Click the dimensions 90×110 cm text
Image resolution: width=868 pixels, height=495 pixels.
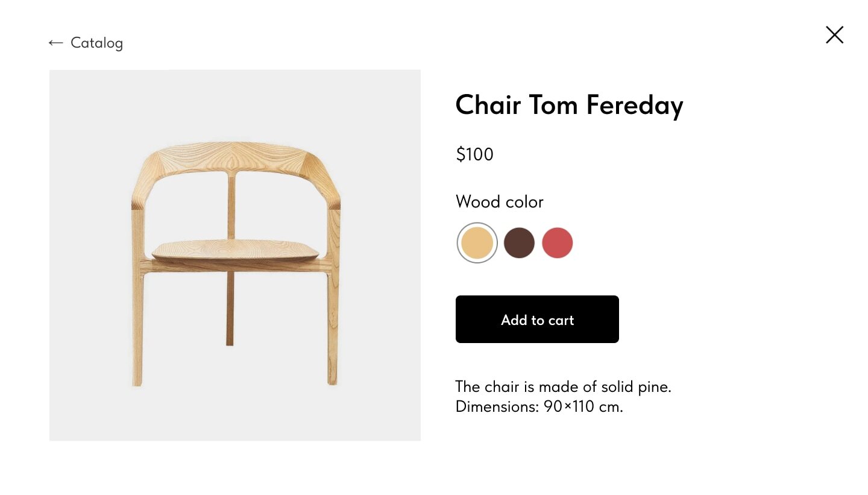pyautogui.click(x=539, y=407)
